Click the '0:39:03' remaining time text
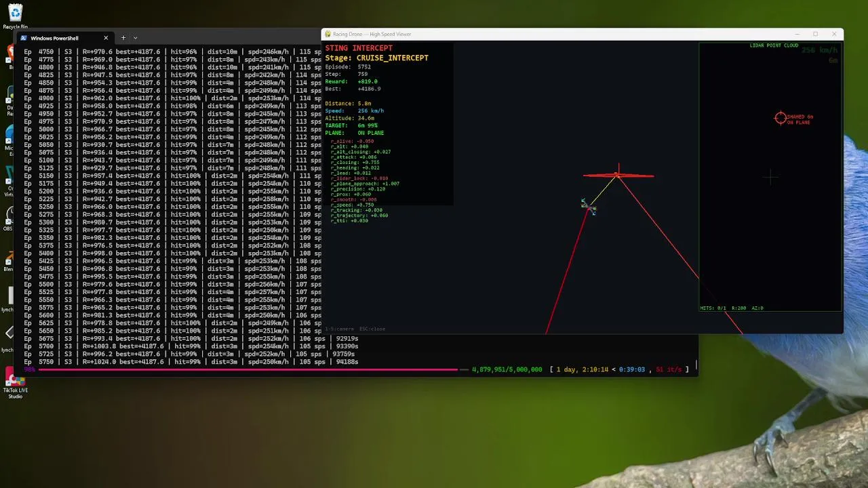868x488 pixels. [x=631, y=369]
